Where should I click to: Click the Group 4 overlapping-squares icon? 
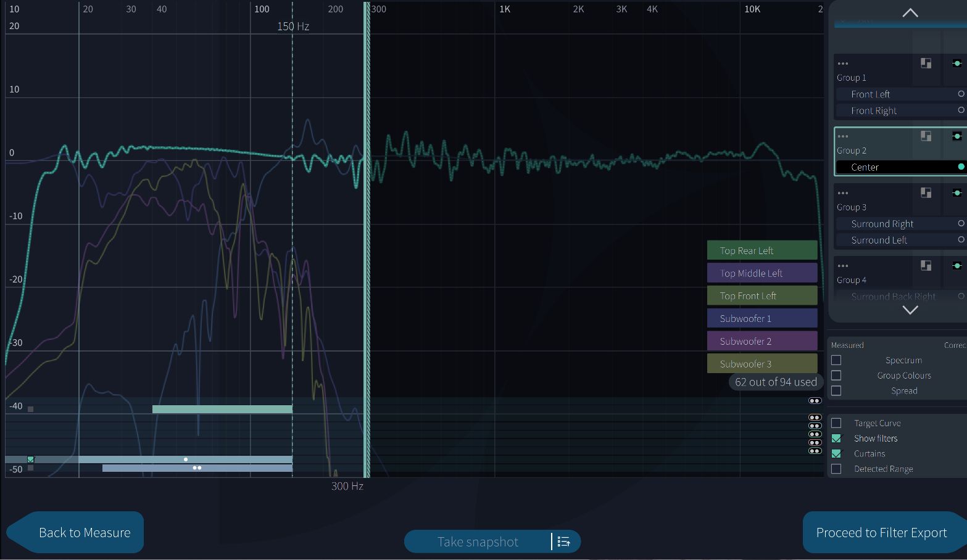926,265
